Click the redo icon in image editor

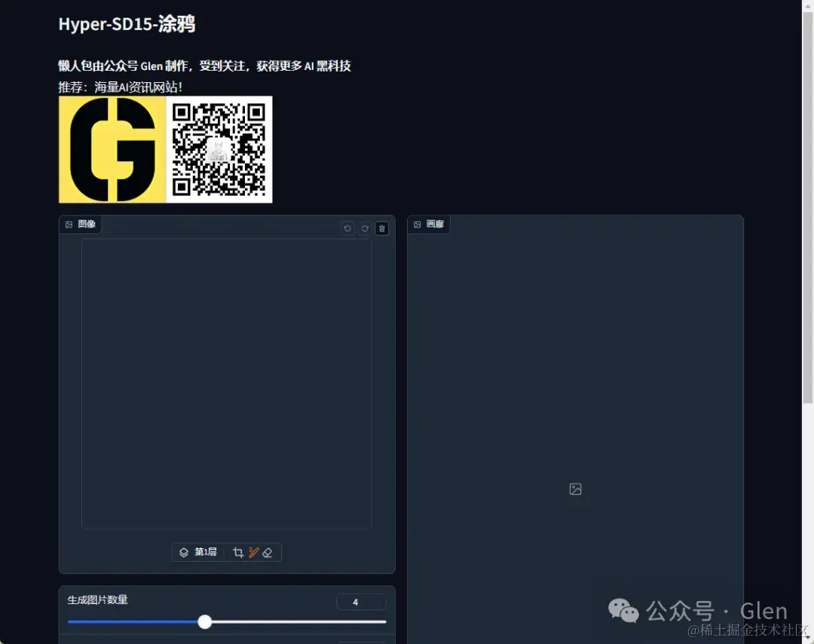pyautogui.click(x=365, y=228)
